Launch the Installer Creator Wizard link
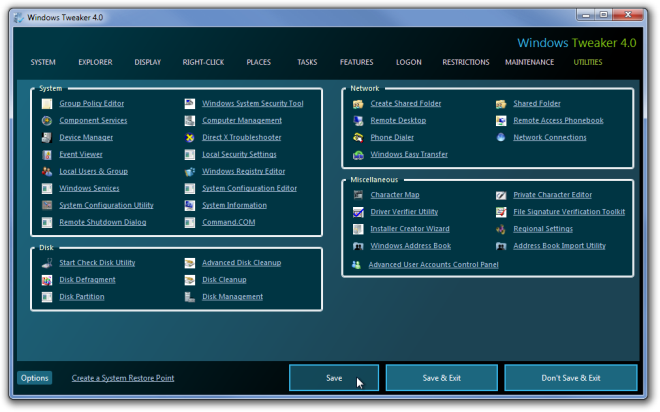Image resolution: width=660 pixels, height=412 pixels. point(410,229)
